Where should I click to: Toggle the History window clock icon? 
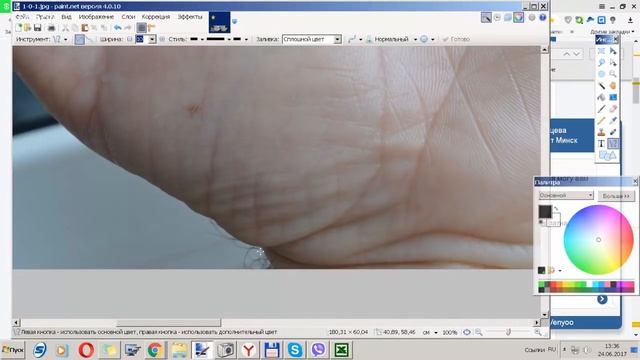497,18
